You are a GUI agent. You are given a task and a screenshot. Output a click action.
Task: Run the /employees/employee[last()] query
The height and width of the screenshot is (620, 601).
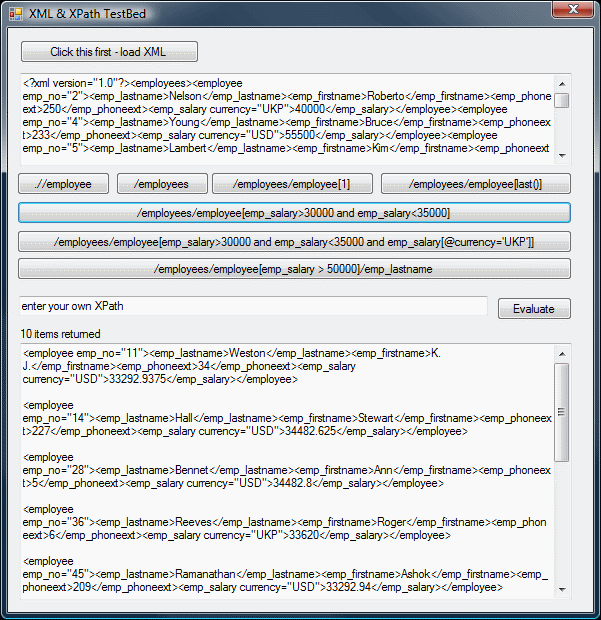[475, 184]
